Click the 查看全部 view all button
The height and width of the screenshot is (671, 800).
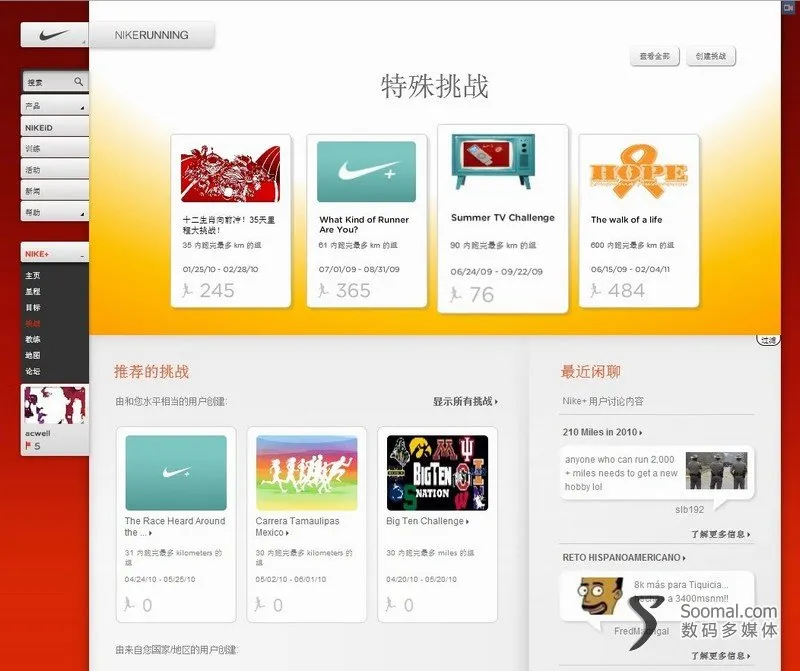click(655, 56)
